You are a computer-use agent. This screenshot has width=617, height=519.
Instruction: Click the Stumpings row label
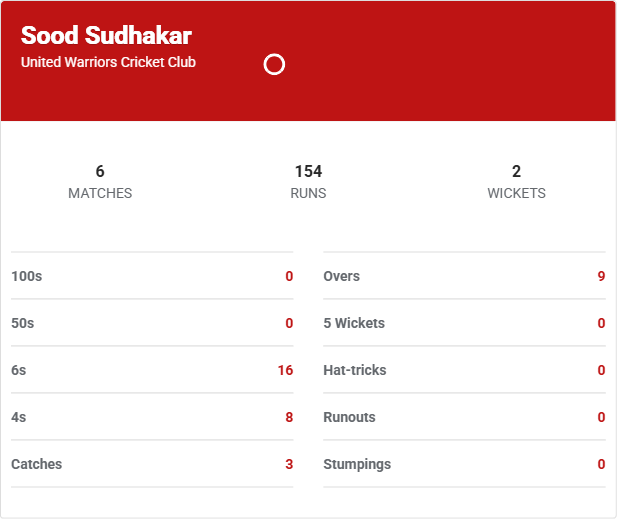coord(357,464)
